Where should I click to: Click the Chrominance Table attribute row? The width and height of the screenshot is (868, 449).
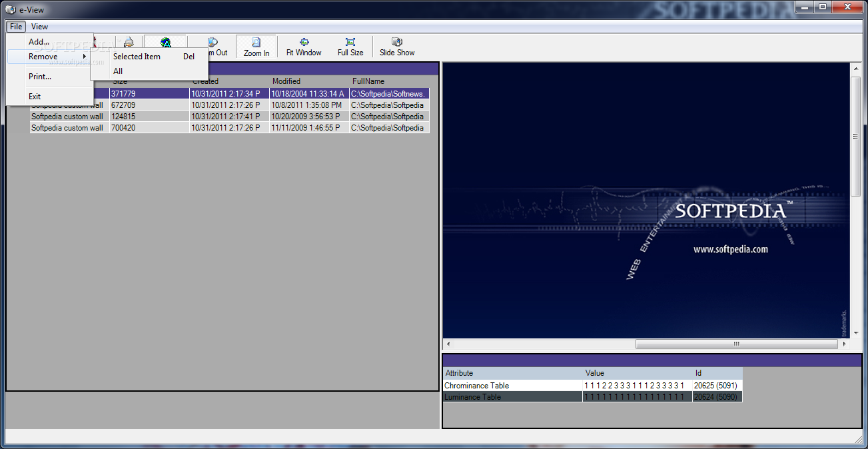pyautogui.click(x=592, y=386)
